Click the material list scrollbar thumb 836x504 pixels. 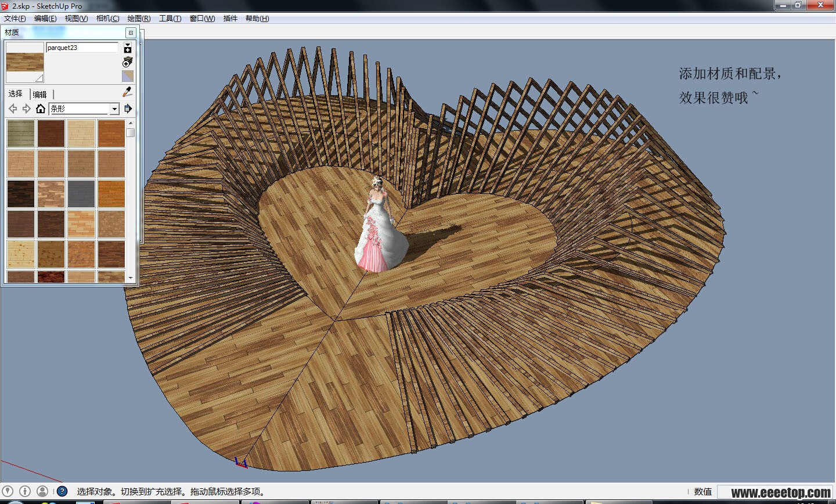[x=131, y=132]
